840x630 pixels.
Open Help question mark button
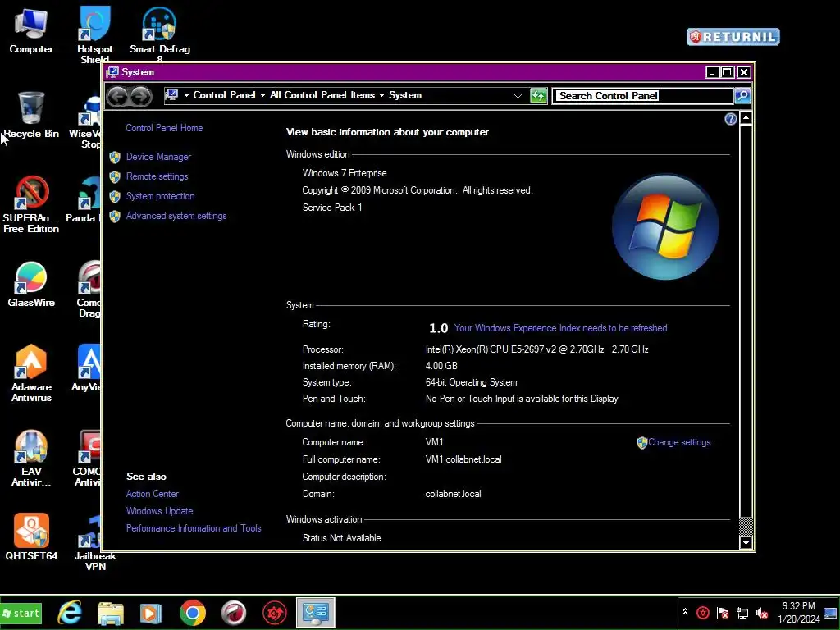tap(730, 119)
